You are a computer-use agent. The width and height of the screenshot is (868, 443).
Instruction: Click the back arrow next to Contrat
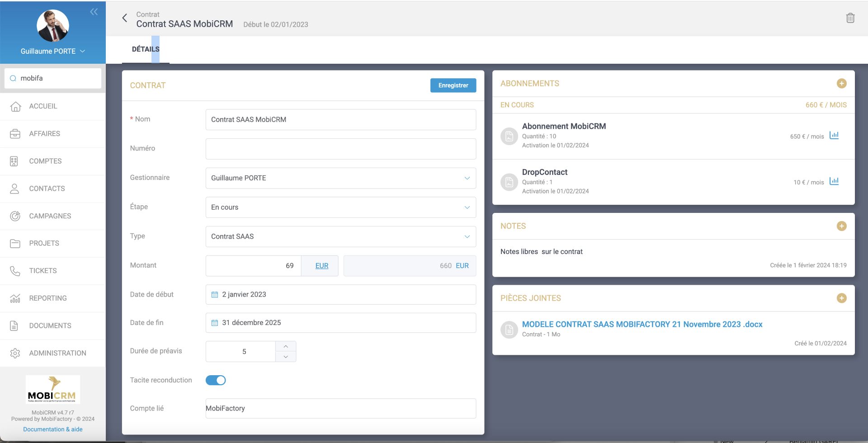[x=125, y=18]
